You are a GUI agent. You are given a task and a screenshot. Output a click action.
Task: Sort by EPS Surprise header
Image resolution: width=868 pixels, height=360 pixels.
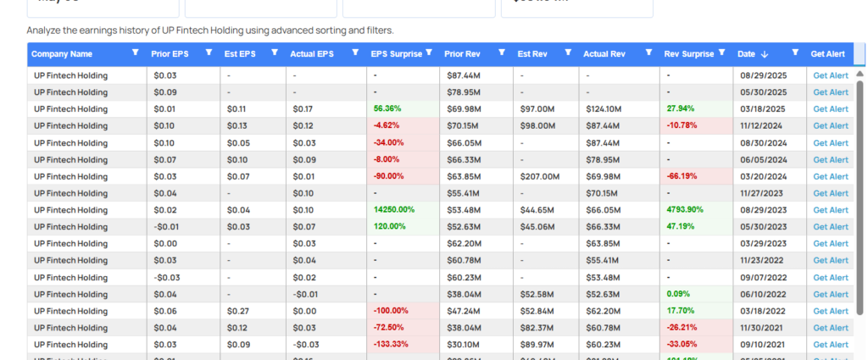397,54
